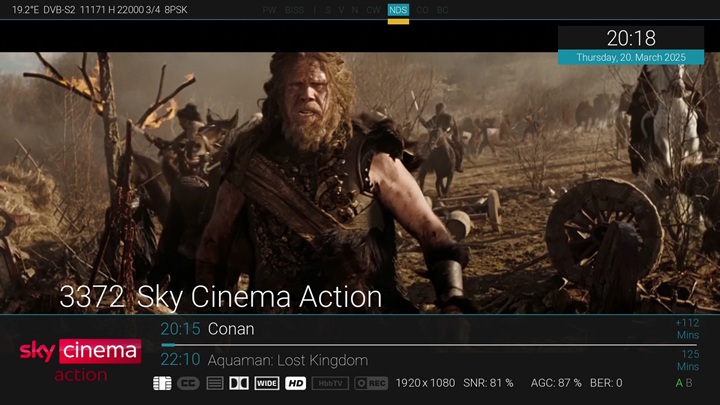720x405 pixels.
Task: Click the smartcard encryption status icon
Action: pos(162,383)
